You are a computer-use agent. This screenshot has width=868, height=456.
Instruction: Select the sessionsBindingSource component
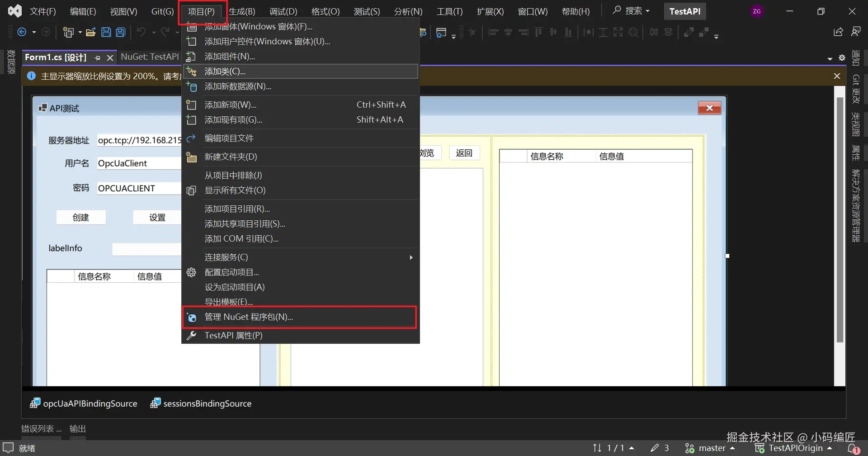[x=201, y=404]
